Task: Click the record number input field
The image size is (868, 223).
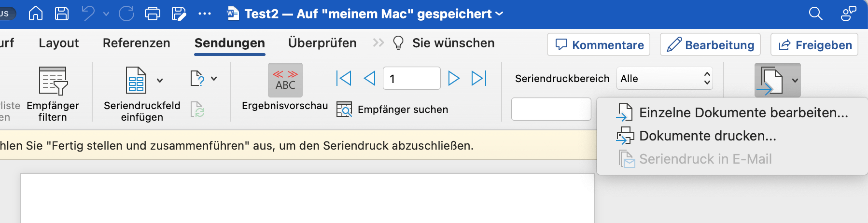Action: 411,78
